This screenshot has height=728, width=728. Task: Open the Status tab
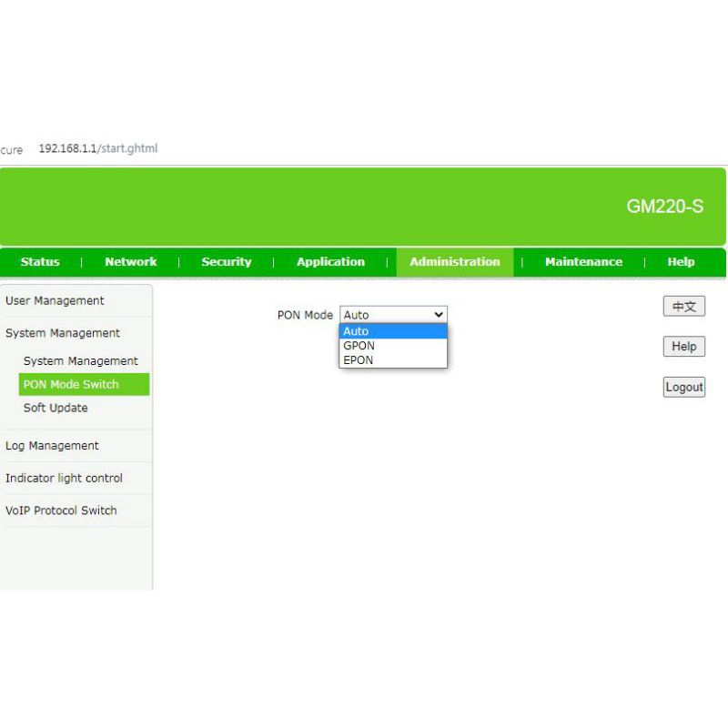40,262
